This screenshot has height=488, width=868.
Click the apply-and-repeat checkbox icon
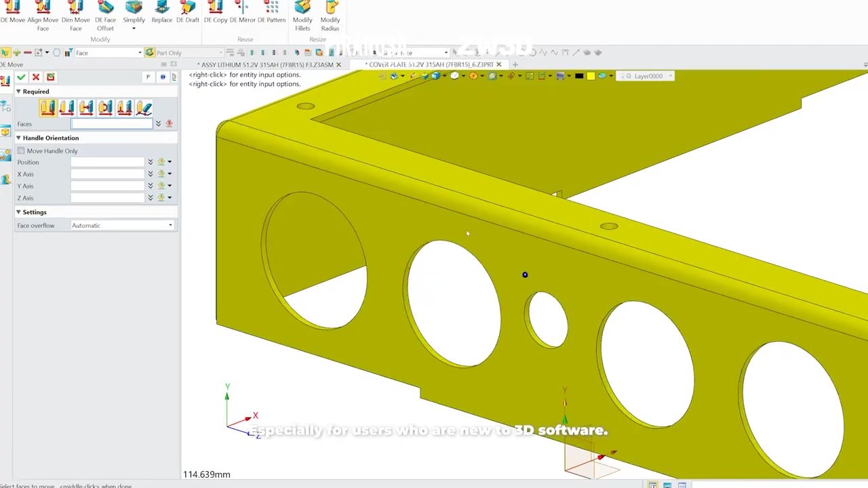click(x=50, y=77)
